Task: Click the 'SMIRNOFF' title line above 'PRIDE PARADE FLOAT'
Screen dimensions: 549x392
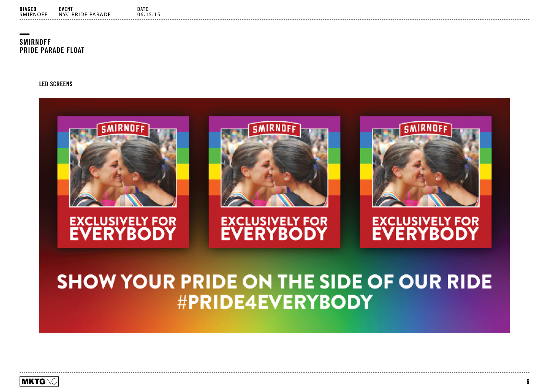Action: [x=35, y=42]
